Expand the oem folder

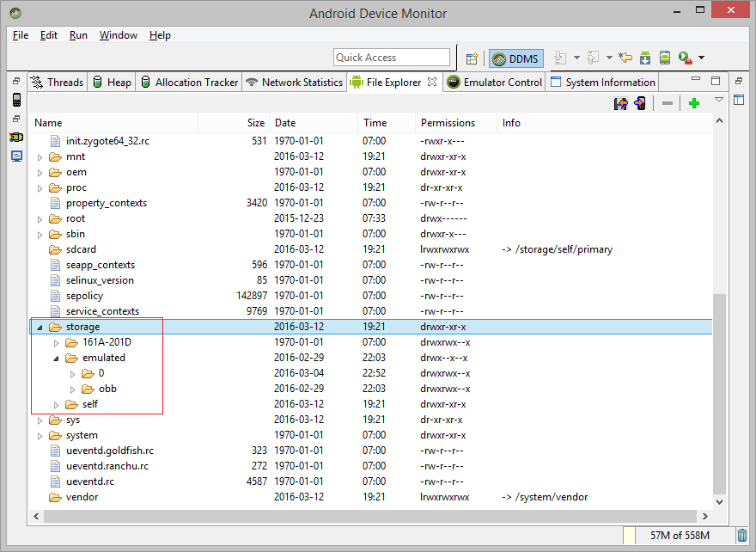[40, 173]
